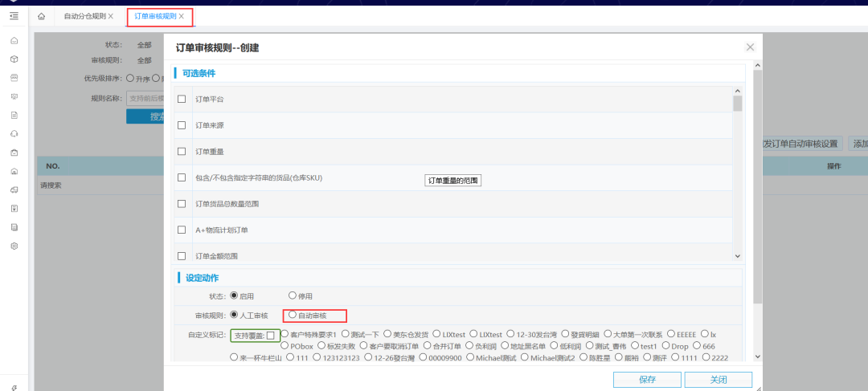The width and height of the screenshot is (868, 391).
Task: Toggle the sidebar collapse hamburger icon
Action: pos(14,15)
